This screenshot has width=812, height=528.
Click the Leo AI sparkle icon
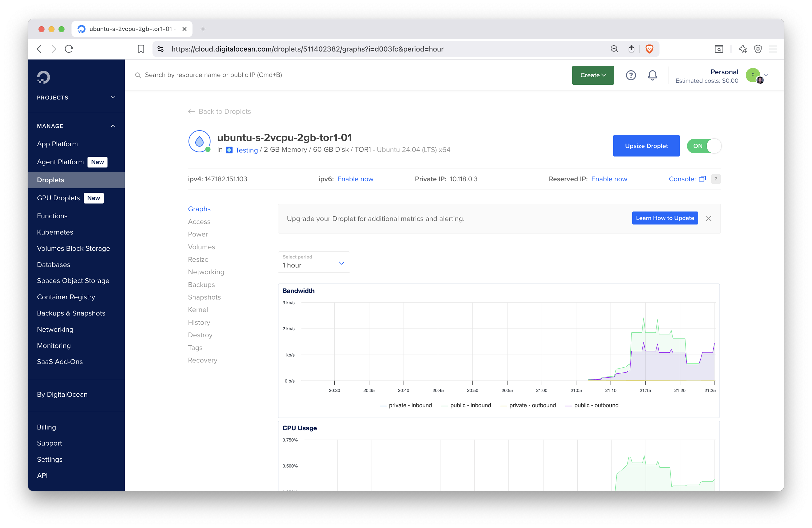tap(743, 49)
